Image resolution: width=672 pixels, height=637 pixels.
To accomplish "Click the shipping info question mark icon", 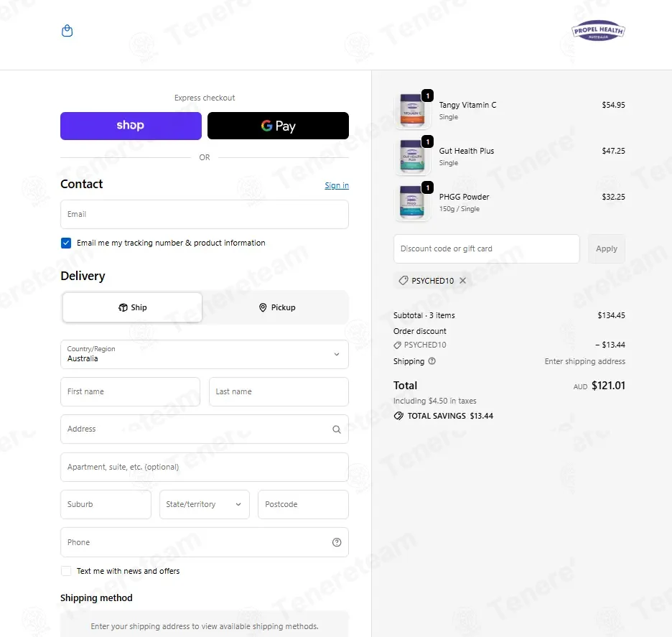I will [x=432, y=361].
